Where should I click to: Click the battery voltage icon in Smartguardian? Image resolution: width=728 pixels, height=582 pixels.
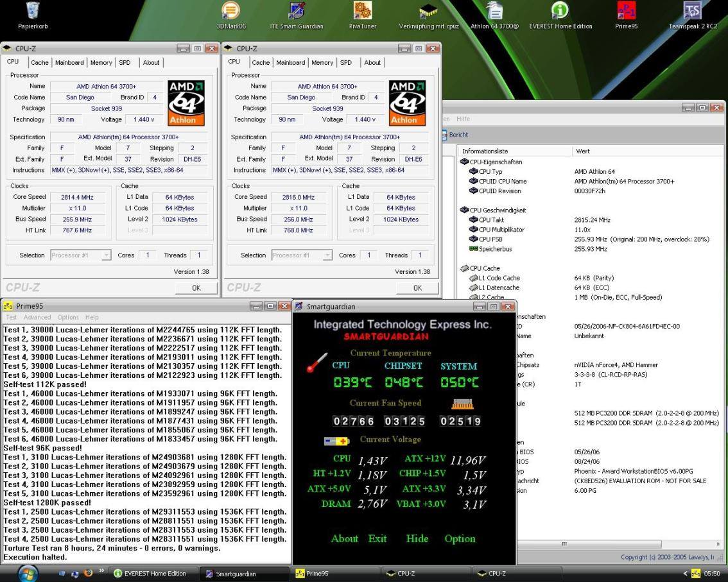(x=336, y=440)
